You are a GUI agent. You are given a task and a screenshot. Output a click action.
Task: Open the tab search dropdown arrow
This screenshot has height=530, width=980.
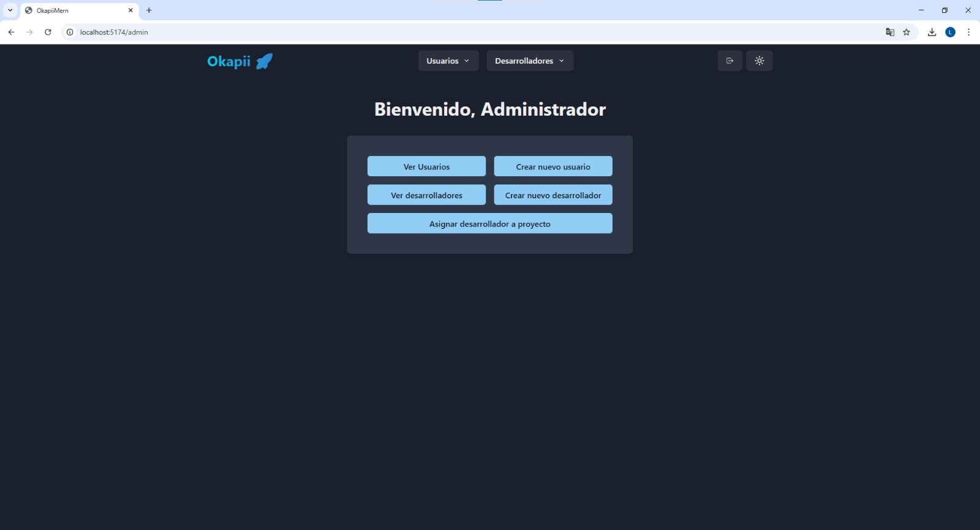[10, 10]
